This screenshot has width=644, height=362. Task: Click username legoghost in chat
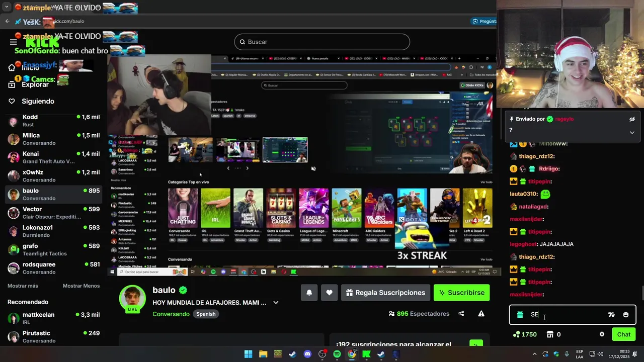(523, 244)
